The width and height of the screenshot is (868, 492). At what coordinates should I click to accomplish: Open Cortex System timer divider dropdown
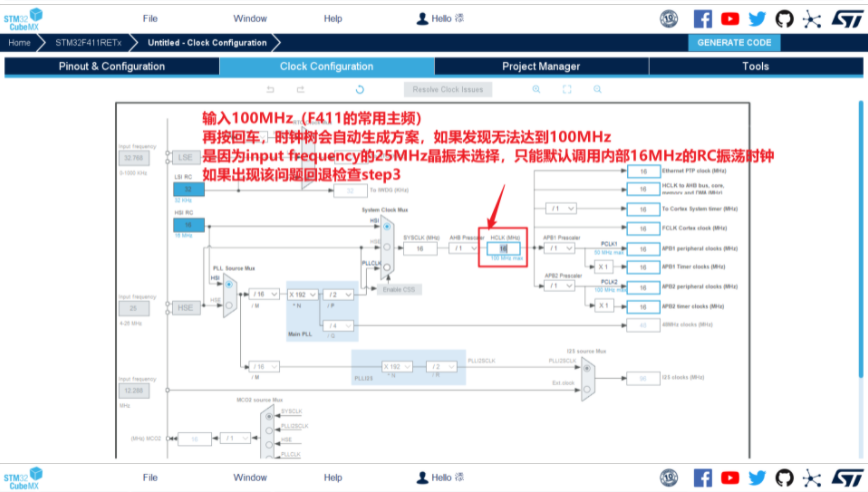coord(561,208)
